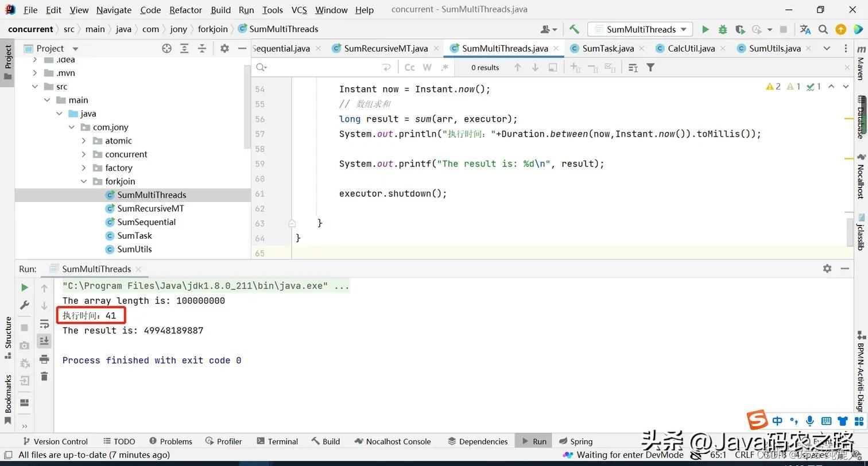Go to previous search occurrence arrow

tap(518, 68)
